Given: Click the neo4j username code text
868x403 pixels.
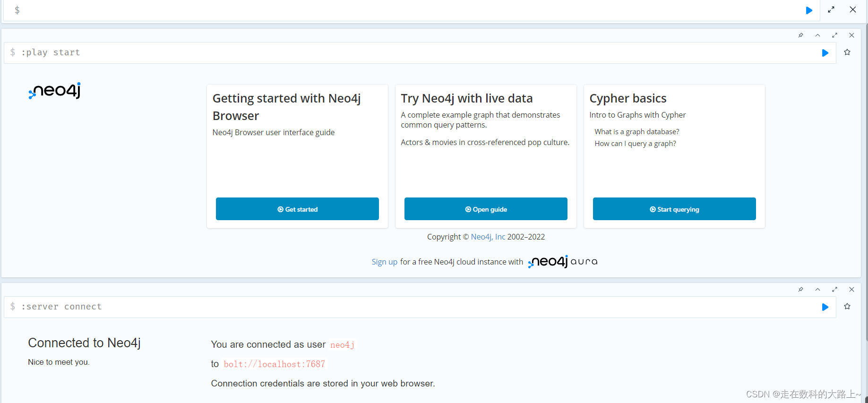Looking at the screenshot, I should (x=343, y=345).
